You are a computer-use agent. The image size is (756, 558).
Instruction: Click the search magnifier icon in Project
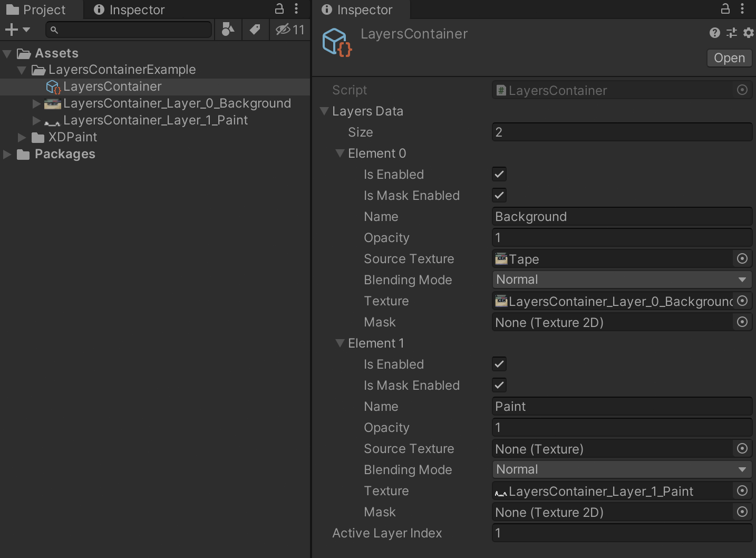pyautogui.click(x=54, y=30)
